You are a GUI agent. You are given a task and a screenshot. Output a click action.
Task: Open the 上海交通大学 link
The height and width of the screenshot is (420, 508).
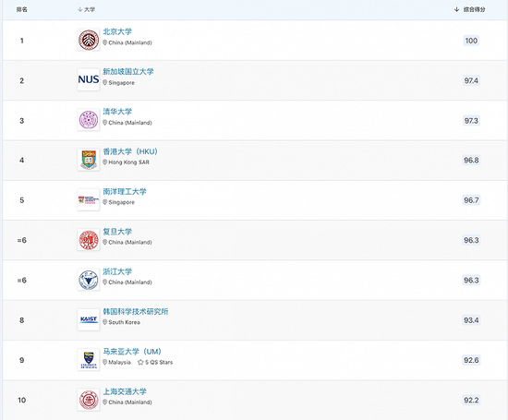(x=125, y=391)
